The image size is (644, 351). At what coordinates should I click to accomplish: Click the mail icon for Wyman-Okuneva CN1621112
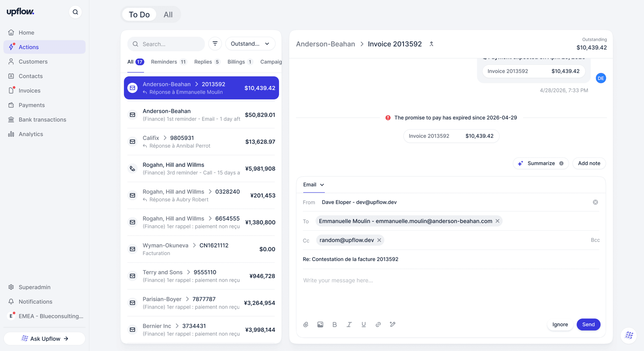click(x=132, y=249)
